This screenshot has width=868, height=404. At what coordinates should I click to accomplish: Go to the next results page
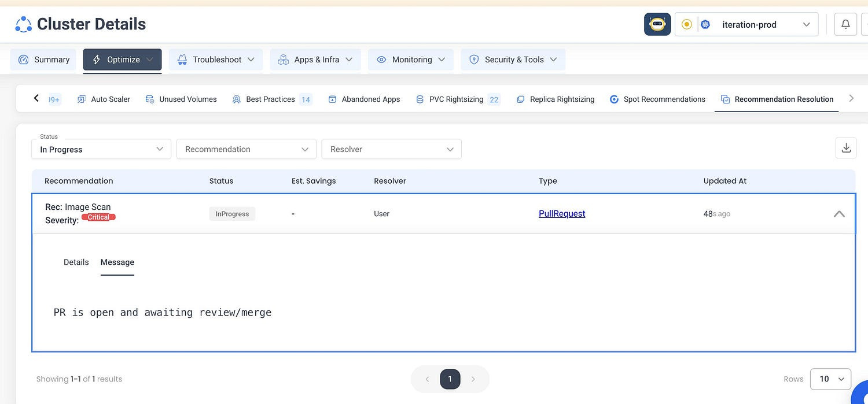click(473, 379)
